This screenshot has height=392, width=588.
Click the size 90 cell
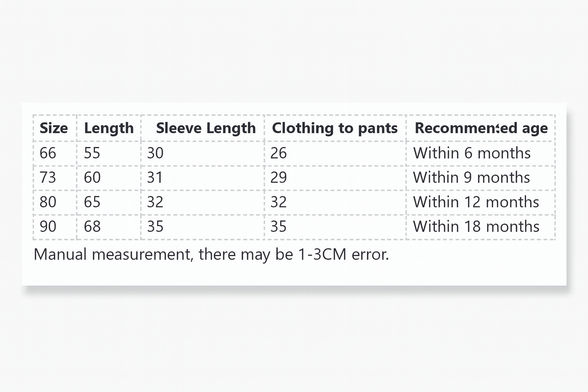(48, 227)
